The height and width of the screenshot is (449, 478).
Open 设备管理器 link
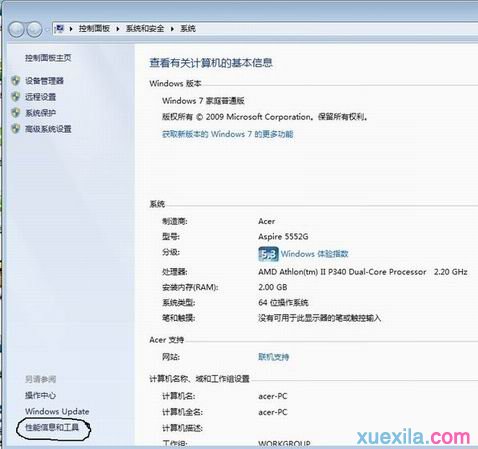tap(44, 81)
